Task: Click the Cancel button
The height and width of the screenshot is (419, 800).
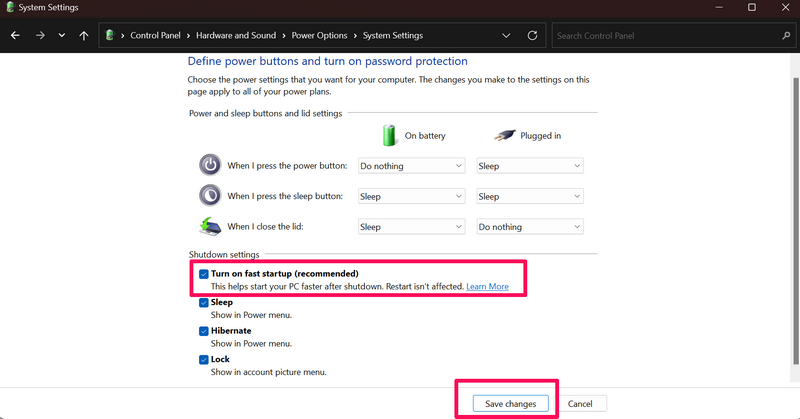Action: (x=580, y=404)
